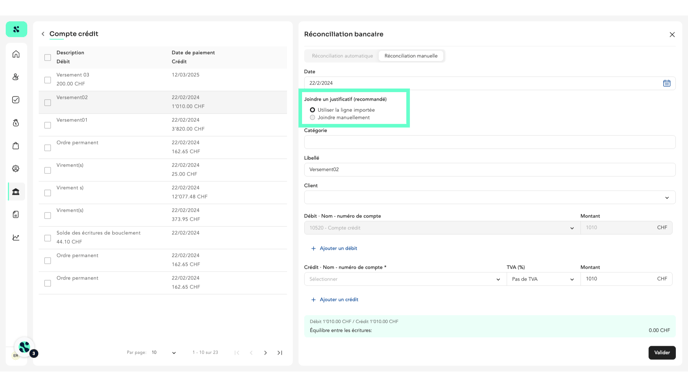Click plus icon of Ajouter un crédit
The height and width of the screenshot is (387, 688).
pyautogui.click(x=313, y=300)
